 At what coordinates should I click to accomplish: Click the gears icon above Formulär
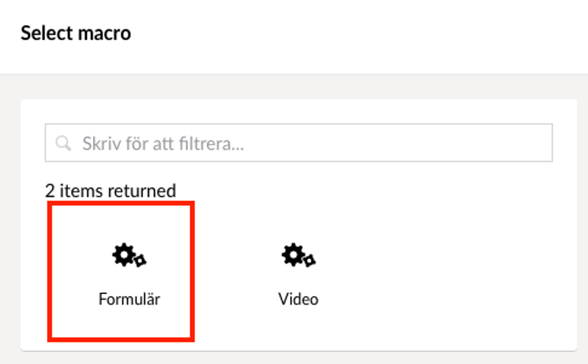pyautogui.click(x=129, y=255)
